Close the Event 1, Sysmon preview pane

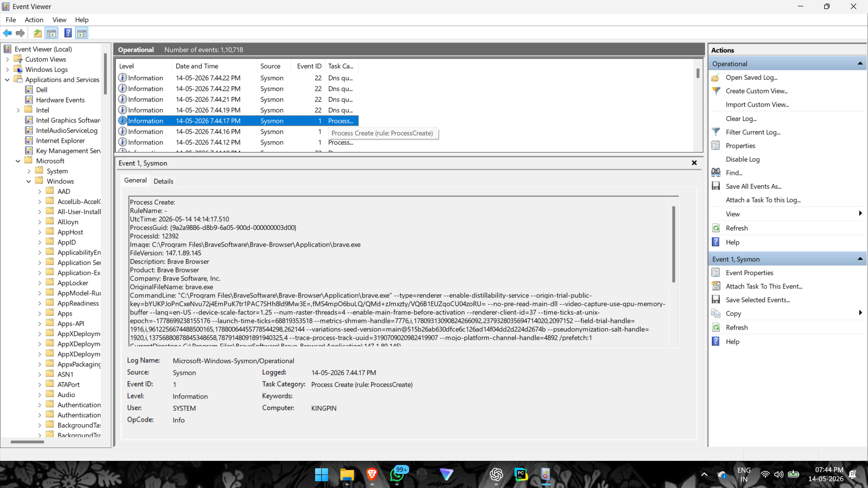click(694, 163)
